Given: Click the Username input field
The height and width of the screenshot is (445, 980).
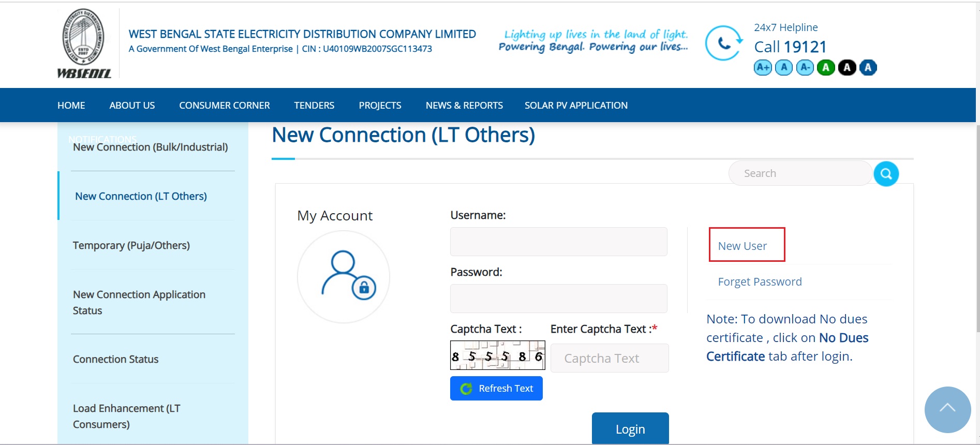Looking at the screenshot, I should click(x=558, y=241).
